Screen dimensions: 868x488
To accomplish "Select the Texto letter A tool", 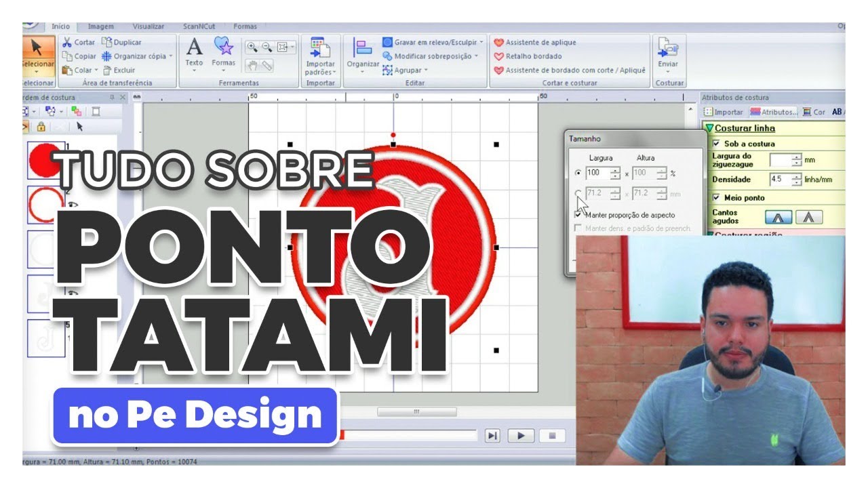I will tap(195, 46).
